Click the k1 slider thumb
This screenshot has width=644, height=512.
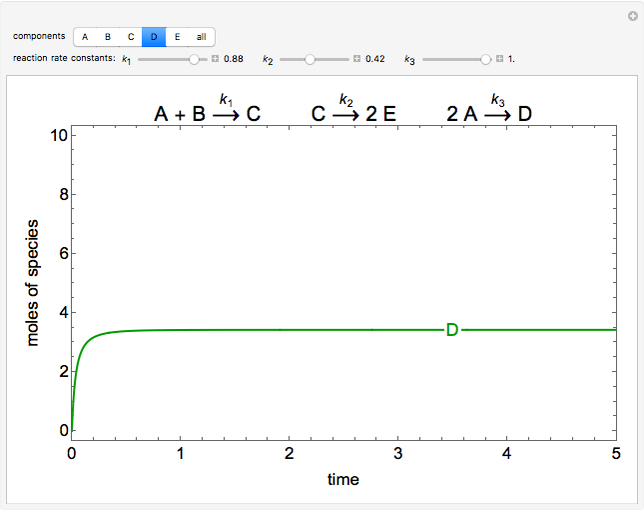click(194, 60)
